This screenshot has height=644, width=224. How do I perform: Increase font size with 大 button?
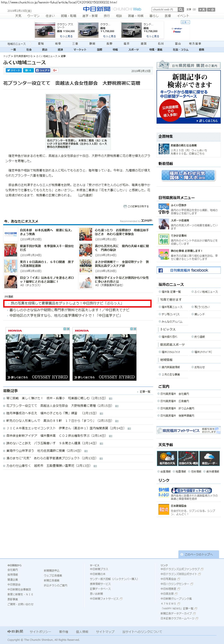pyautogui.click(x=202, y=9)
